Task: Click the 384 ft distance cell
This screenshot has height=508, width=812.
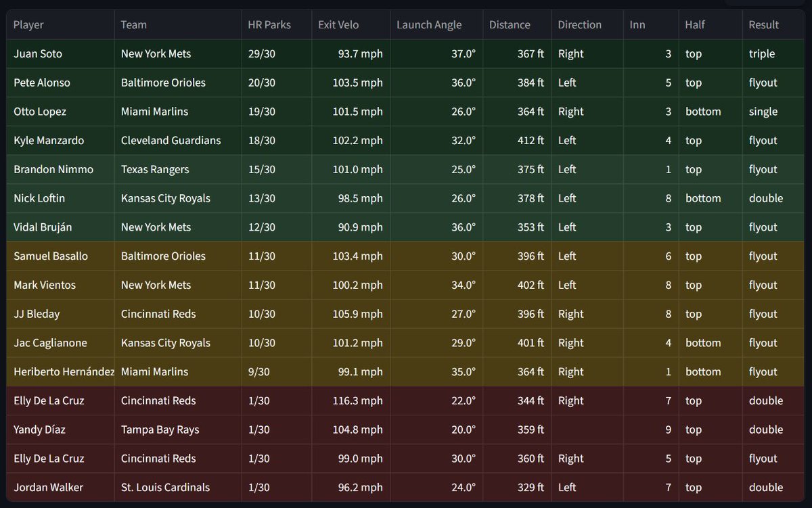Action: (517, 83)
